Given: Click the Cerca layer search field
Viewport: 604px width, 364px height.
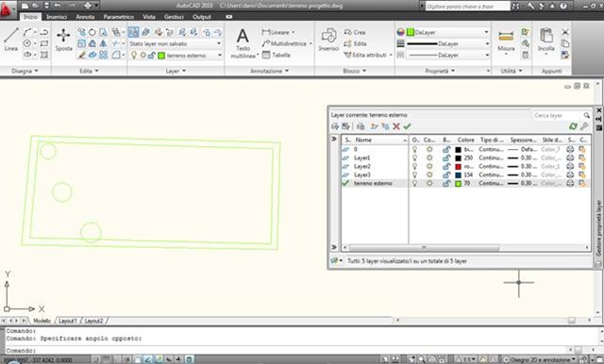Looking at the screenshot, I should pos(558,115).
